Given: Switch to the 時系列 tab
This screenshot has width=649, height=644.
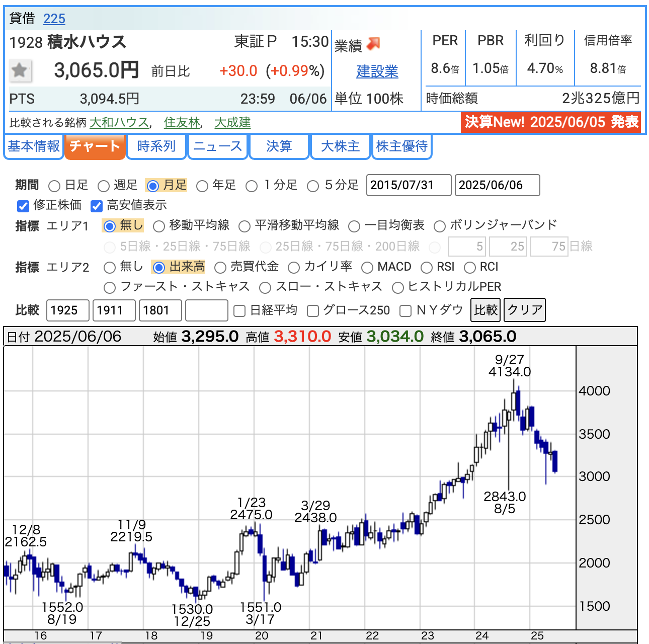Looking at the screenshot, I should (156, 146).
